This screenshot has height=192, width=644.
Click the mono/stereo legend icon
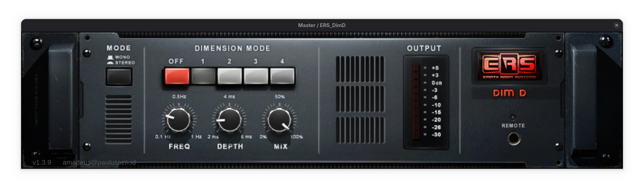coord(110,60)
